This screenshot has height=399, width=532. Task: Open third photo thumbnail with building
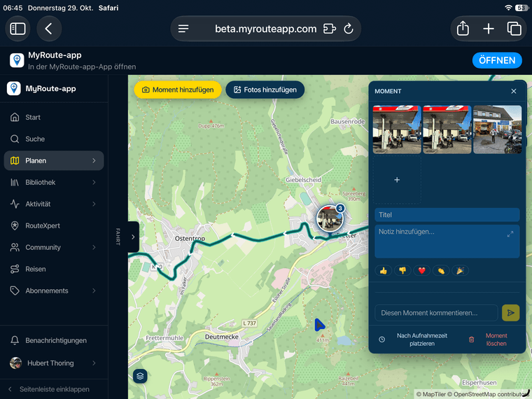pos(498,129)
